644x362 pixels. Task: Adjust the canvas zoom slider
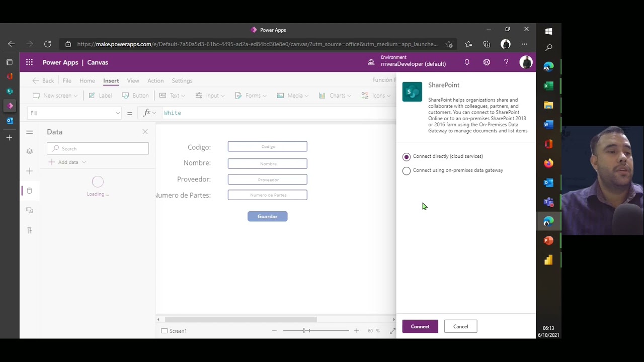click(316, 331)
